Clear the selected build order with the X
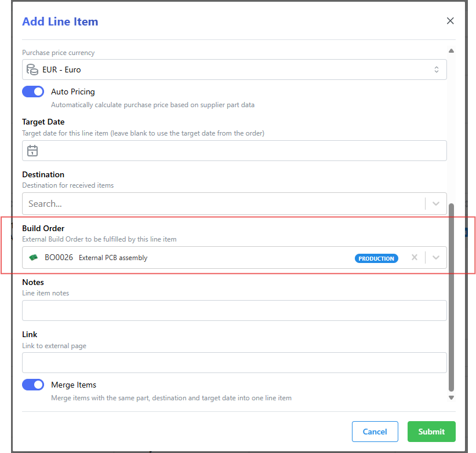The width and height of the screenshot is (476, 453). pos(415,258)
